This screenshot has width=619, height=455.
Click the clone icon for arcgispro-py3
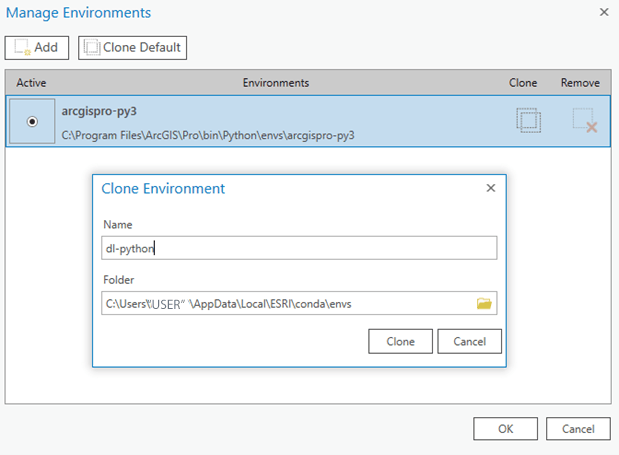528,120
